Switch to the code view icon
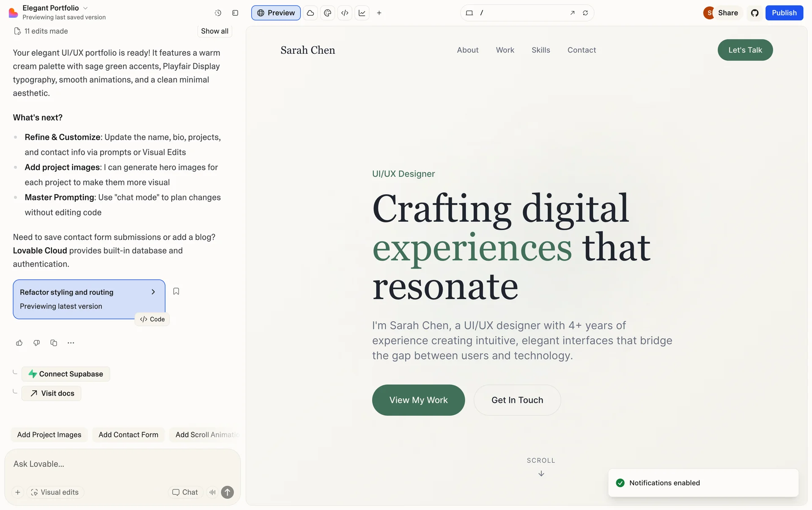812x510 pixels. point(345,13)
